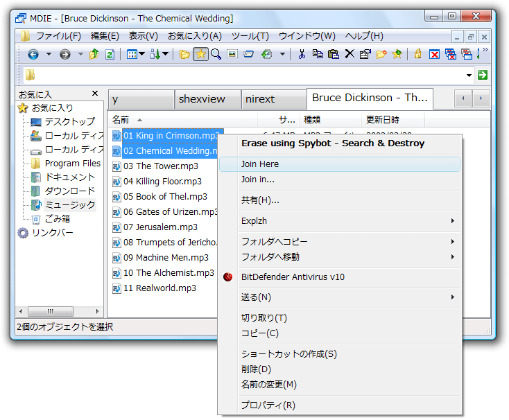Click into the address bar field

click(x=250, y=76)
